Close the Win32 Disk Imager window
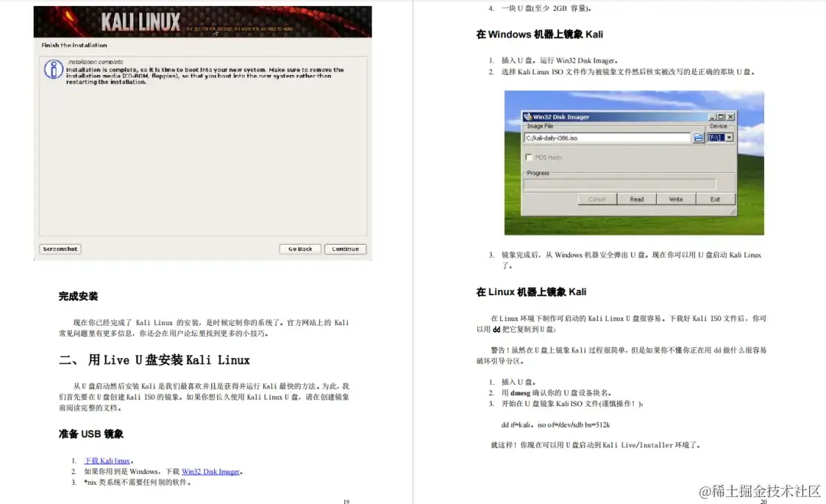 (x=730, y=117)
